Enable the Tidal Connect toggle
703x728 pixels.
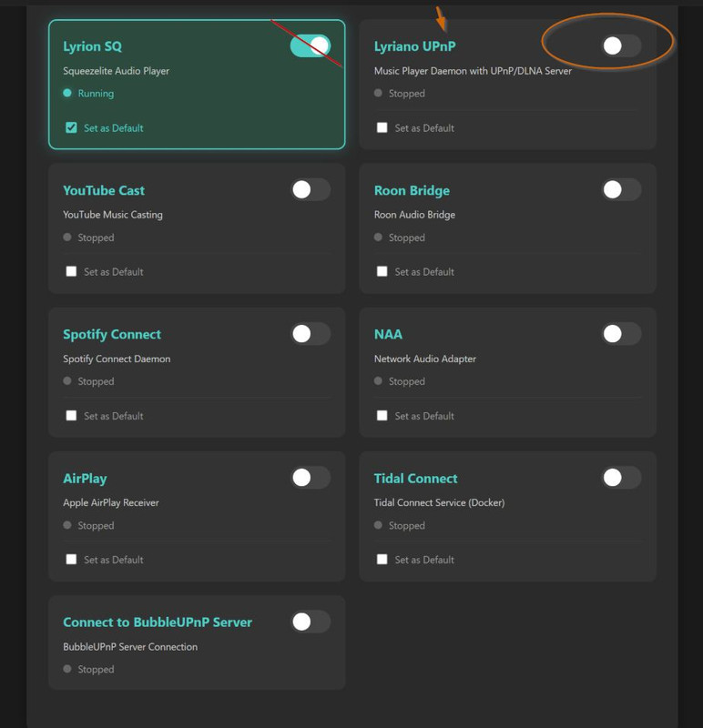coord(621,478)
